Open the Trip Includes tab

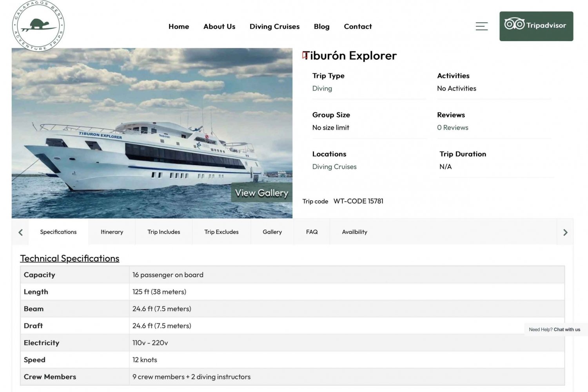(163, 232)
